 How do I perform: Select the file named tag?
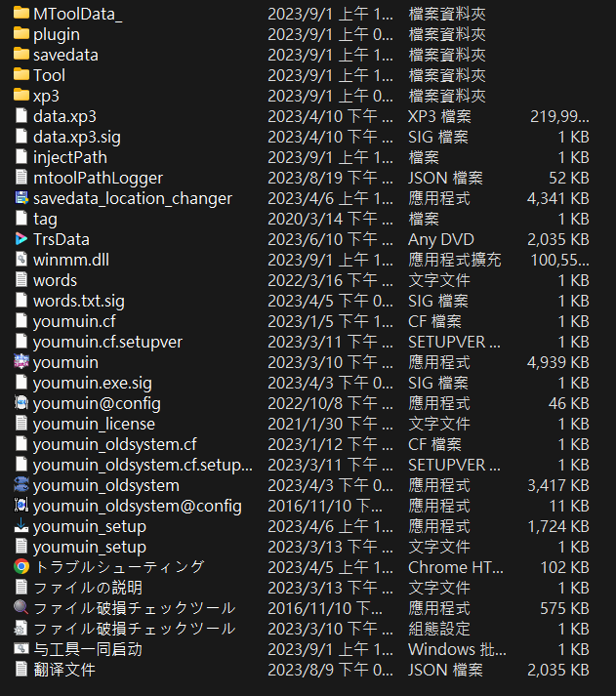[x=45, y=219]
